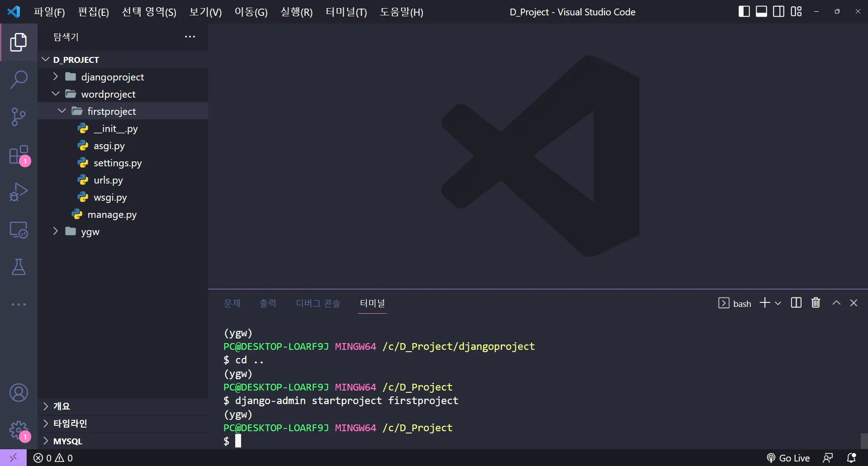Open the Source Control view
This screenshot has width=868, height=466.
coord(19,117)
